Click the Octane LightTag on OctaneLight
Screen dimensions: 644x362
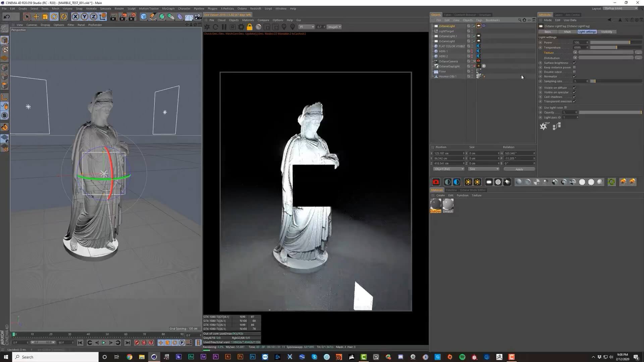[479, 26]
